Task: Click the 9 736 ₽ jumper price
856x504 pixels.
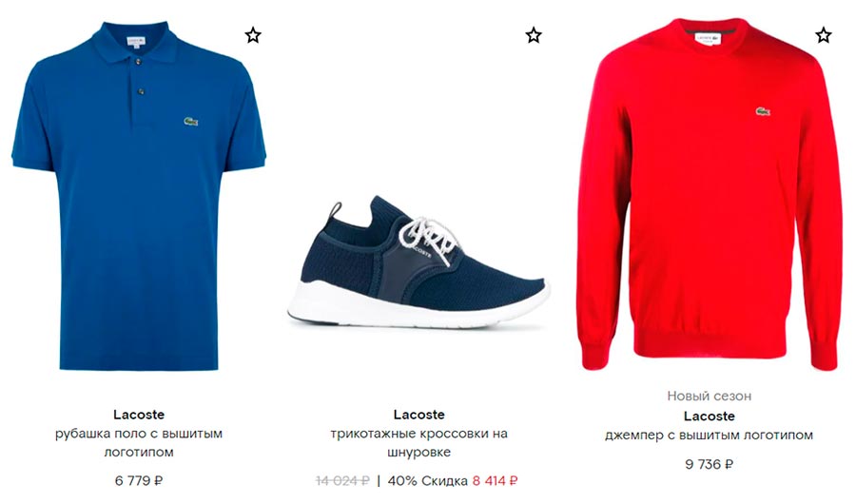Action: (710, 464)
